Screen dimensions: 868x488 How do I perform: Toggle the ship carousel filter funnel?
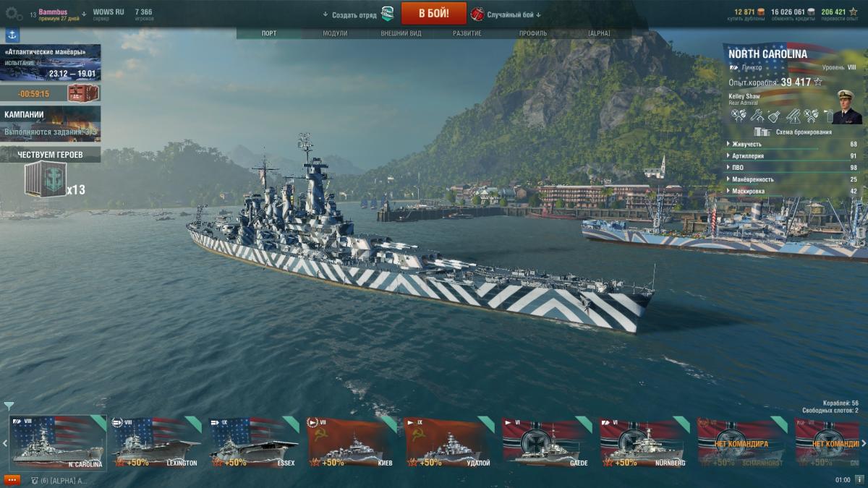9,406
